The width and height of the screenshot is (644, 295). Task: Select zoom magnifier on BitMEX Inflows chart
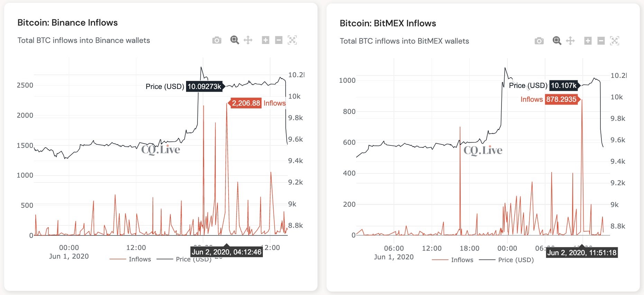pyautogui.click(x=557, y=41)
